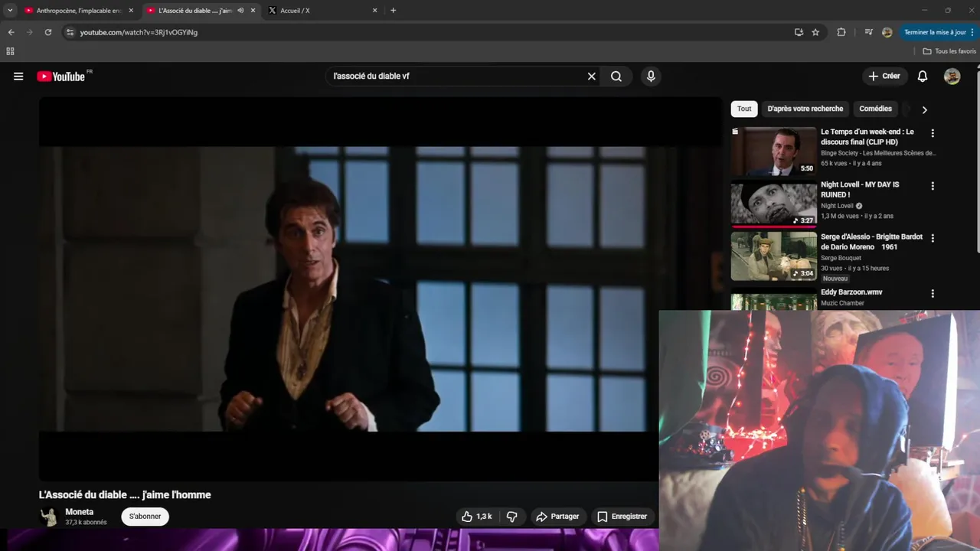
Task: Click the install app icon in address bar
Action: [799, 32]
